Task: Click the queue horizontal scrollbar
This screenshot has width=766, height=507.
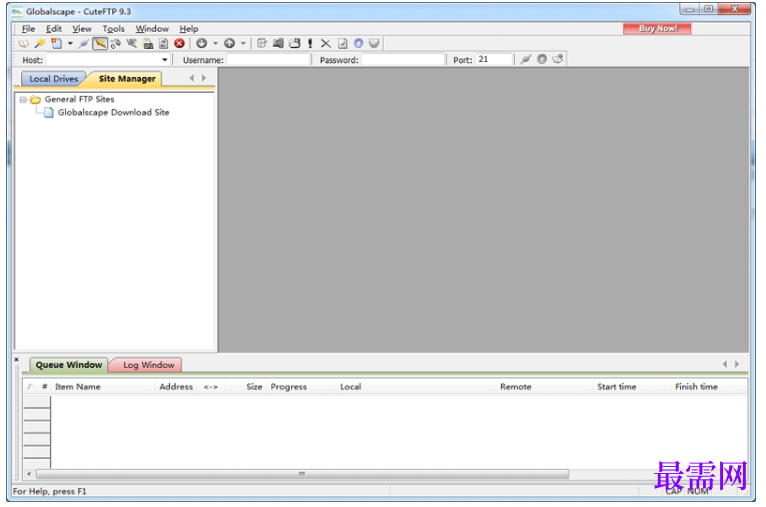Action: pyautogui.click(x=302, y=474)
